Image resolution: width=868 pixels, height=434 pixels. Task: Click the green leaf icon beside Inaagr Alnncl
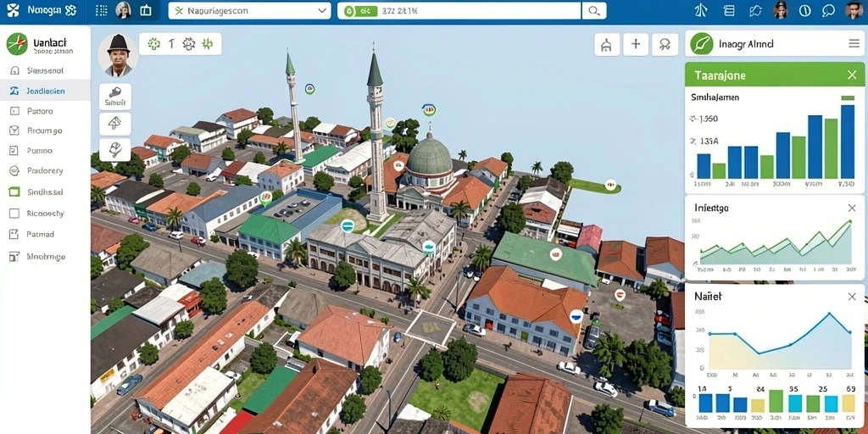pos(701,44)
